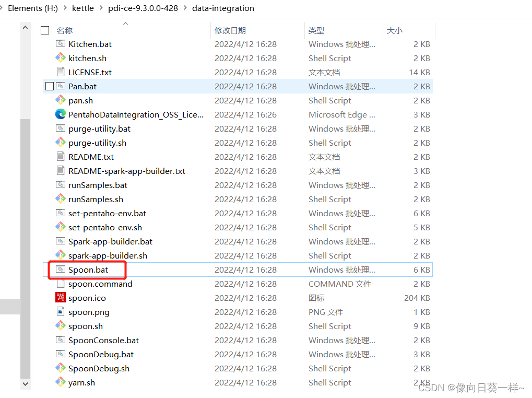This screenshot has height=398, width=532.
Task: Click the Microsoft Edge type cell
Action: pos(341,115)
